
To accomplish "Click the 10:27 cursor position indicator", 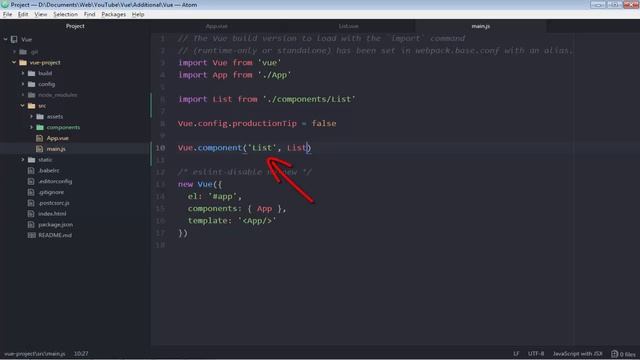I will pyautogui.click(x=81, y=354).
